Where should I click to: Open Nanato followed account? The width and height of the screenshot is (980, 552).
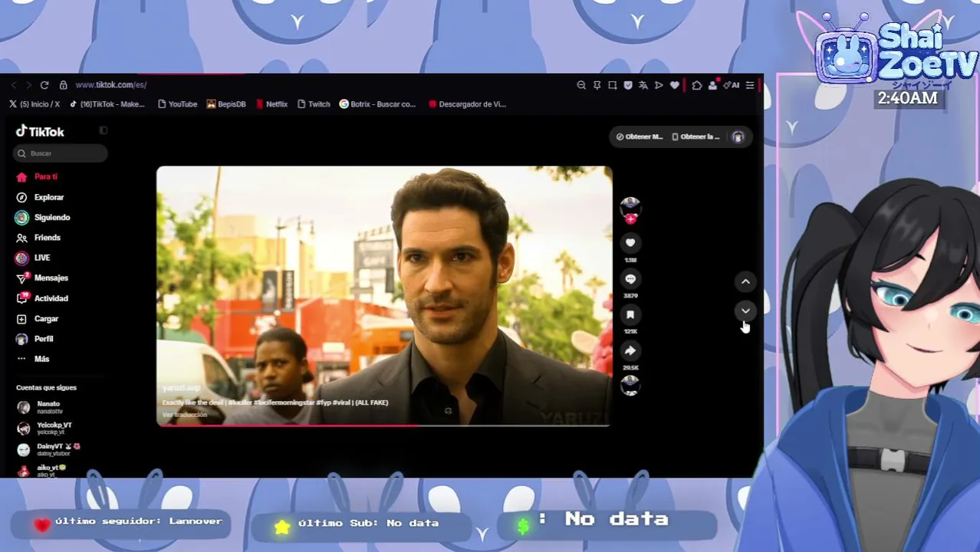(41, 407)
